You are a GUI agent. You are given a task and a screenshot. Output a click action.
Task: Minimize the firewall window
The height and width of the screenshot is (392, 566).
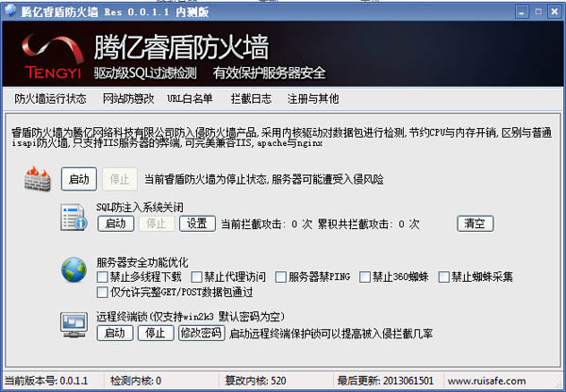click(522, 12)
